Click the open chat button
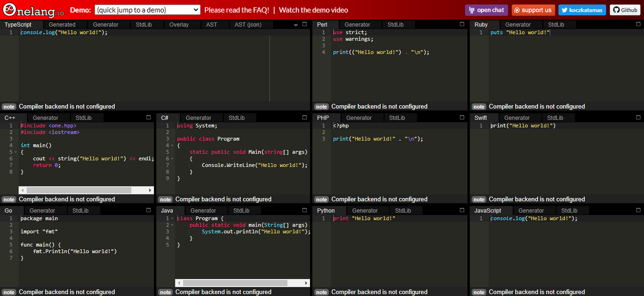The width and height of the screenshot is (644, 296). (x=487, y=10)
